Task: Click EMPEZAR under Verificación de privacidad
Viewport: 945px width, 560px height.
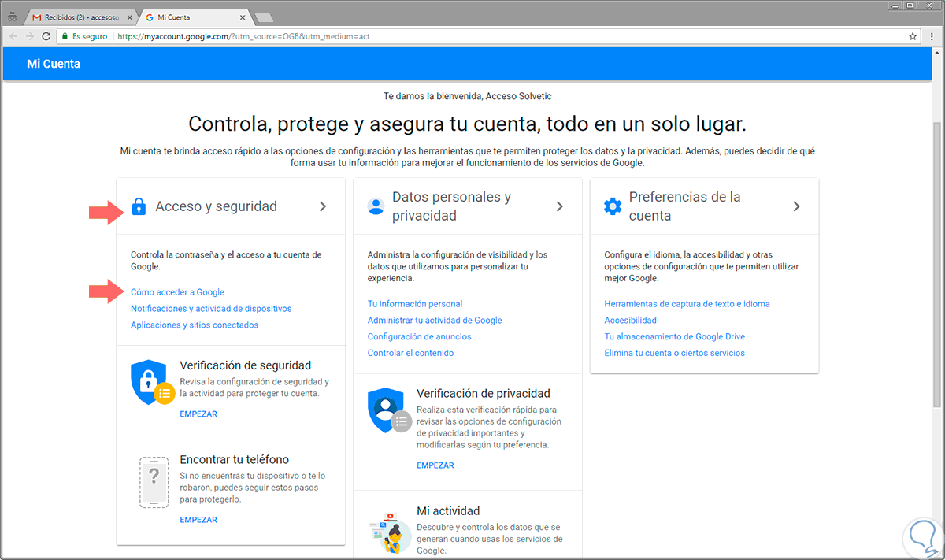Action: (435, 466)
